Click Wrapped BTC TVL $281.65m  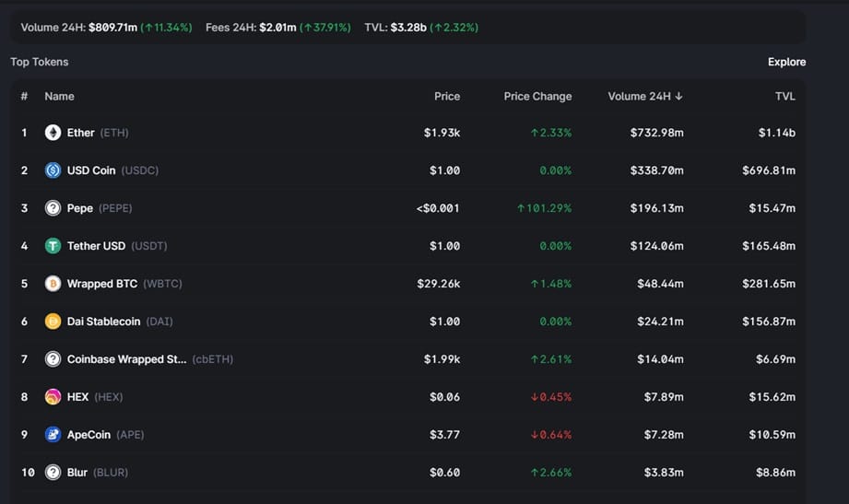(x=769, y=284)
